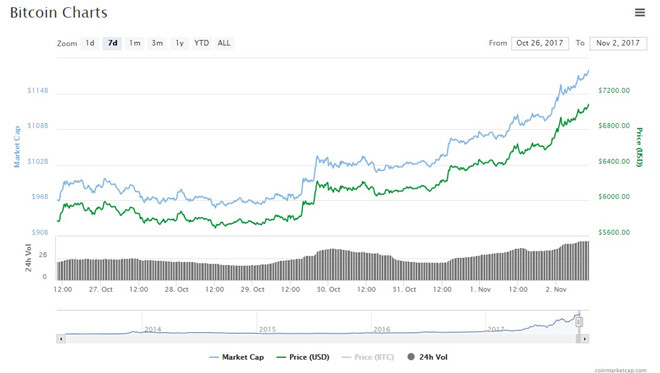This screenshot has height=373, width=660.
Task: Toggle Market Cap series in legend
Action: coord(237,357)
